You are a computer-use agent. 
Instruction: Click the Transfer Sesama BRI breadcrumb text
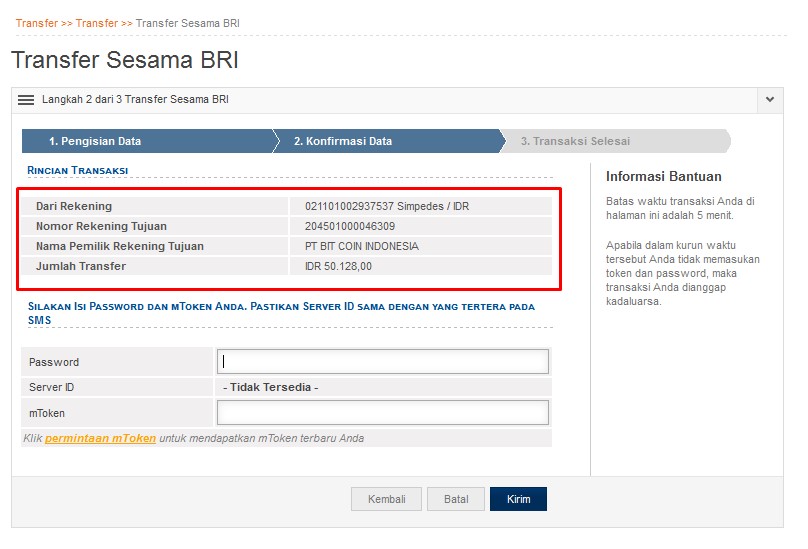click(188, 23)
